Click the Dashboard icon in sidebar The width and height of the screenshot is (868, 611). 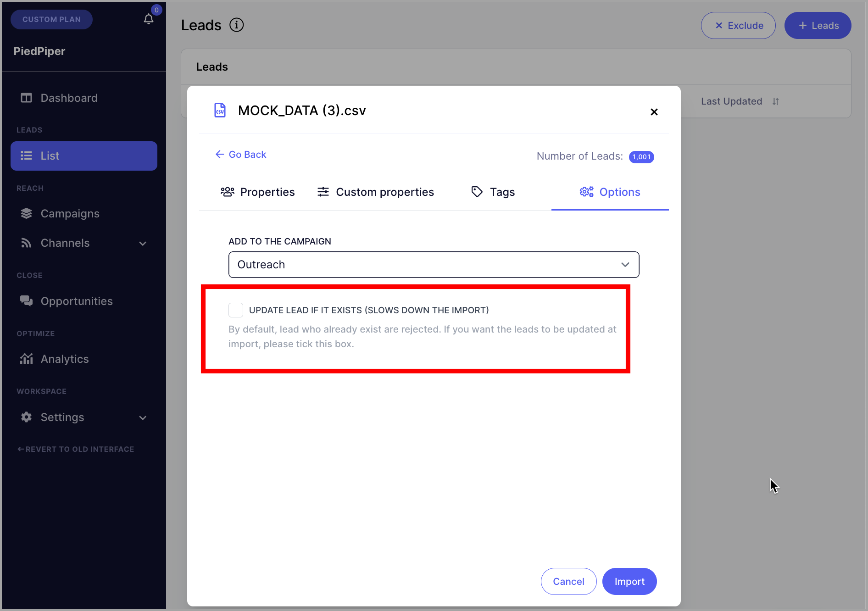(x=27, y=98)
